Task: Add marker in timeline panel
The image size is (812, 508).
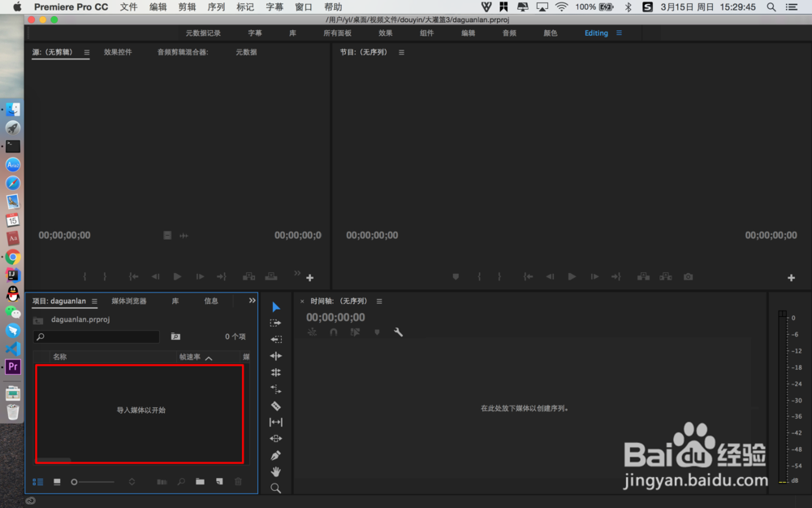Action: (377, 332)
